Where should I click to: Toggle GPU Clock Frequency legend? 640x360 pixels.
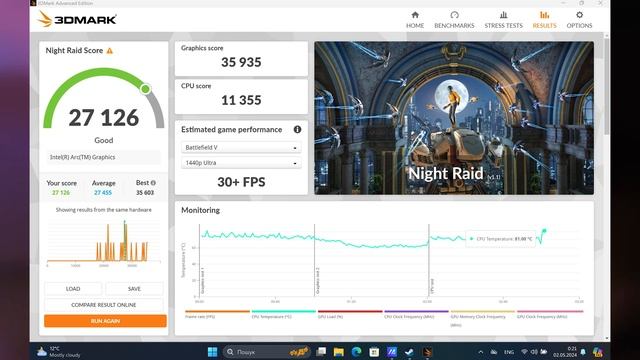(x=550, y=314)
